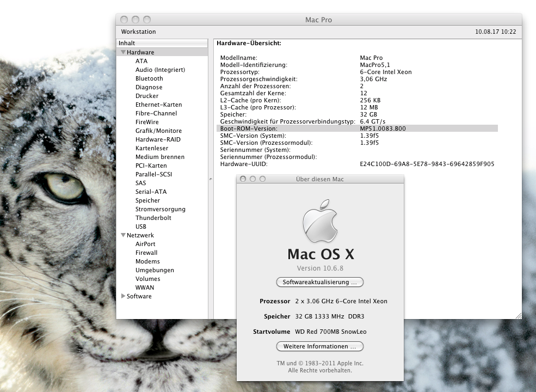The height and width of the screenshot is (392, 536).
Task: Select Volumes under Netzwerk
Action: 147,279
